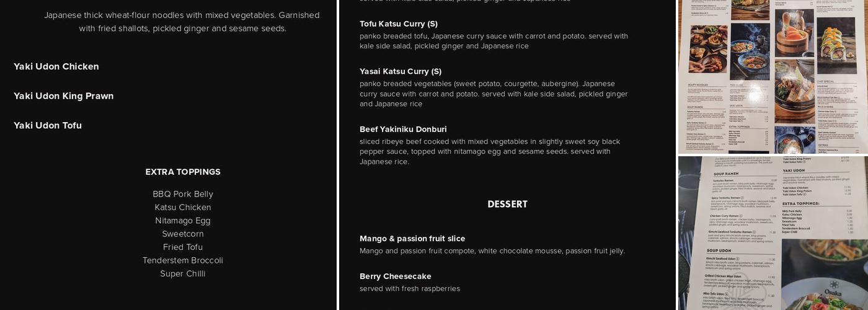Pick the Katsu Chicken topping
The height and width of the screenshot is (310, 868).
183,207
